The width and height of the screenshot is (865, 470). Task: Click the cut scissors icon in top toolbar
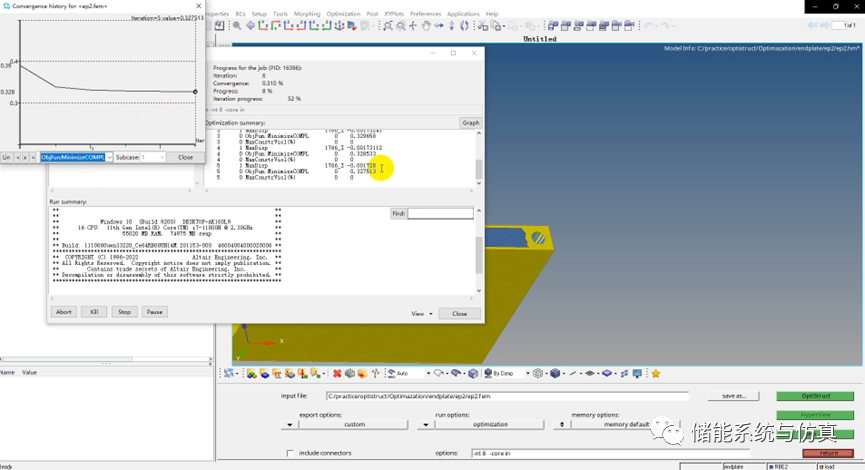[x=482, y=26]
